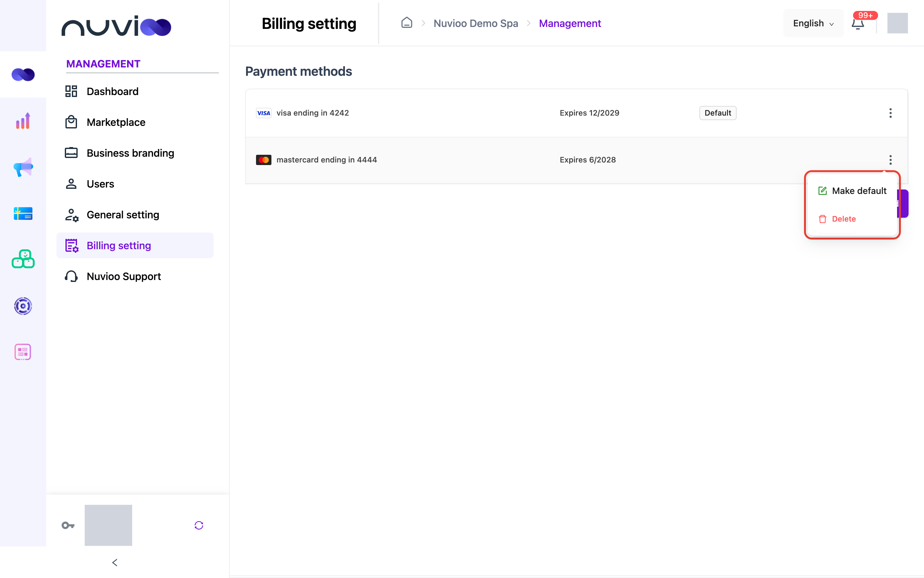Click Nuvioo Demo Spa breadcrumb link

coord(476,23)
